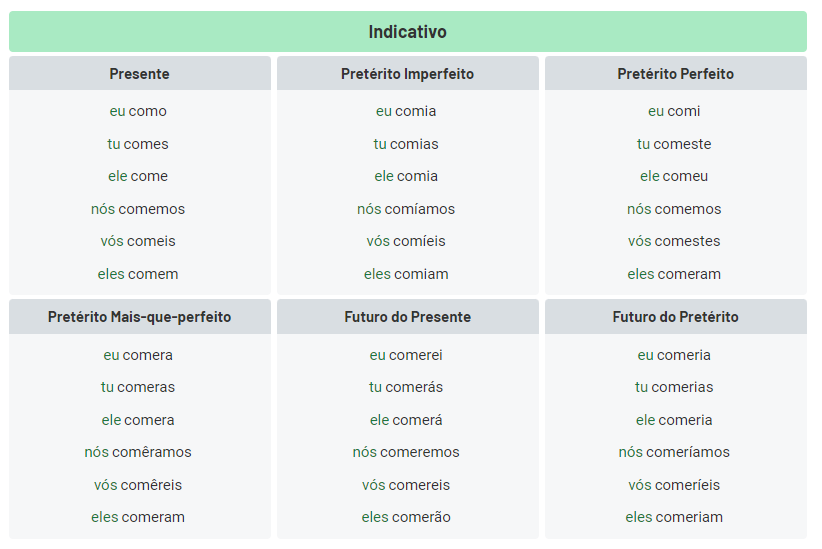Click the 'eles comerão' conjugation
This screenshot has height=549, width=822.
coord(406,517)
